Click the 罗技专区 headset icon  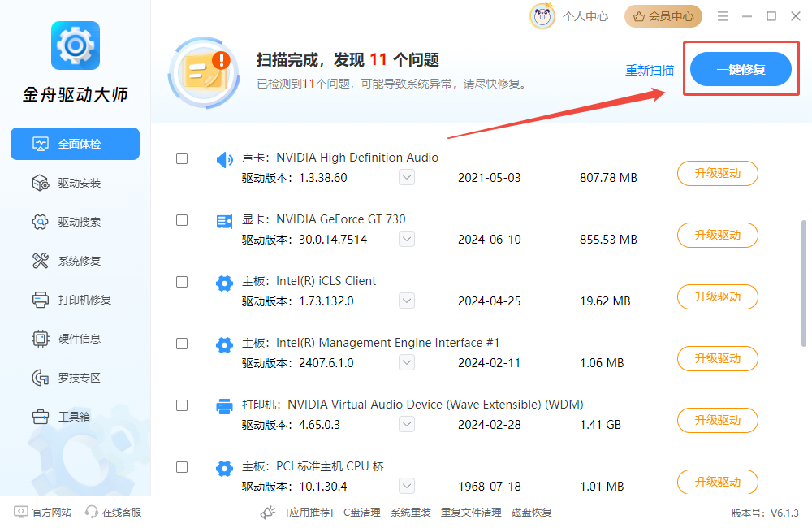coord(41,378)
